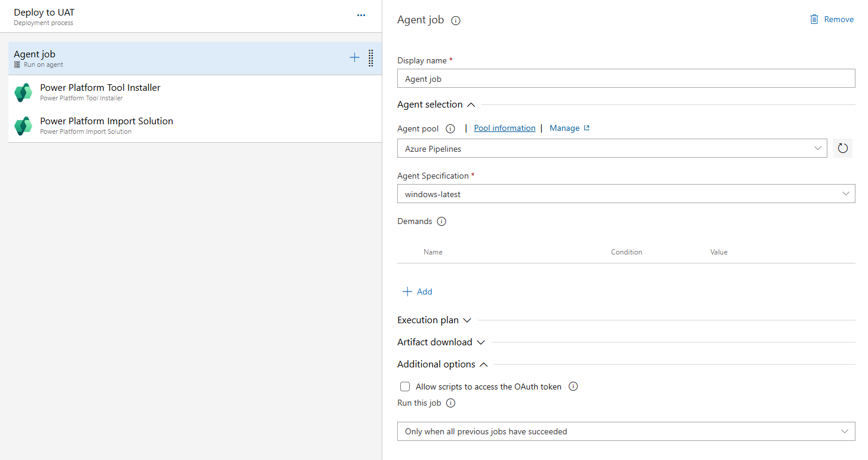The height and width of the screenshot is (460, 868).
Task: Expand the Artifact download section
Action: tap(441, 342)
